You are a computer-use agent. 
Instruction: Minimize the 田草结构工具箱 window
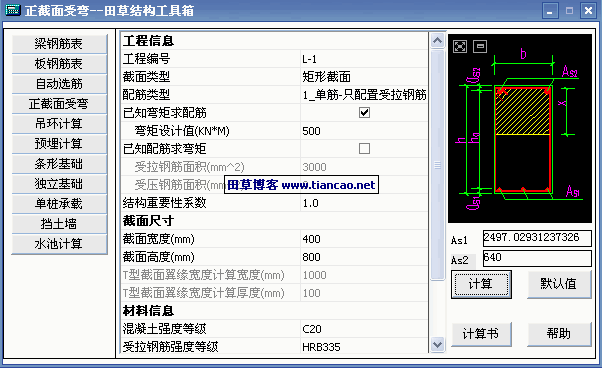point(550,10)
